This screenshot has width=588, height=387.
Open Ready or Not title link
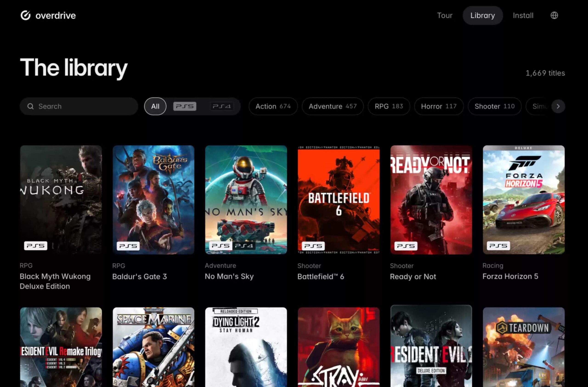(413, 276)
